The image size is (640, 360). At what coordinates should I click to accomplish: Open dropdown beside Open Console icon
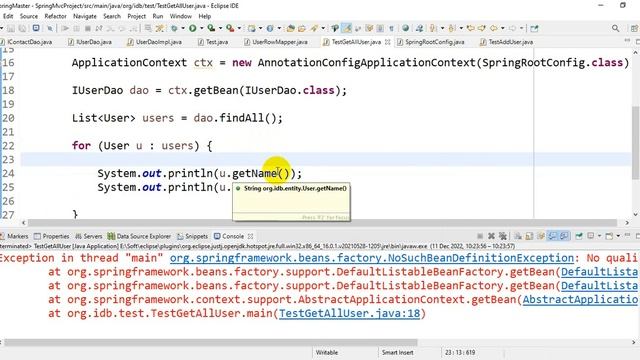click(x=618, y=236)
